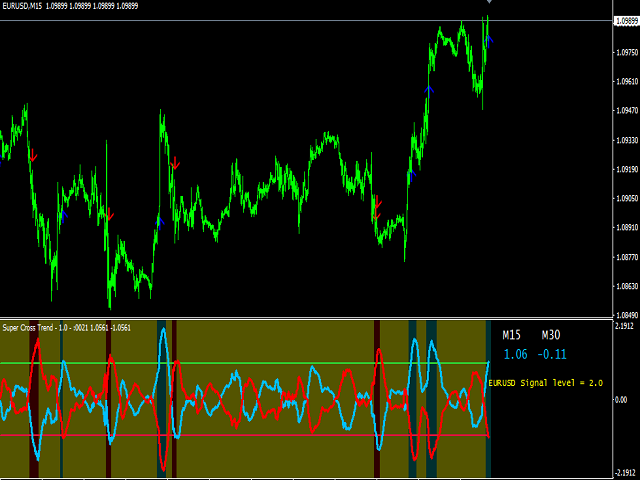
Task: Click the 2.1912 indicator scale value
Action: point(625,326)
